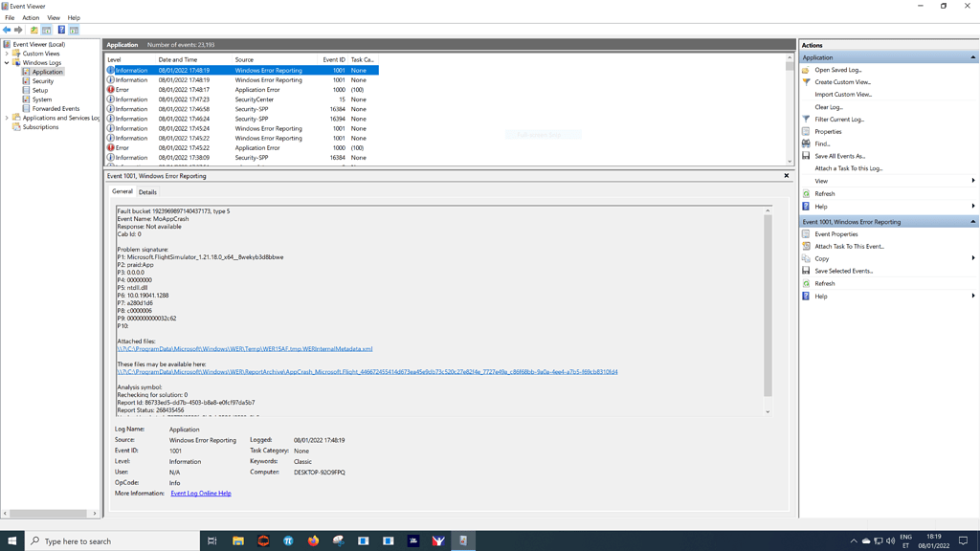The image size is (980, 551).
Task: Collapse the Event 1001 section in Actions pane
Action: point(972,222)
